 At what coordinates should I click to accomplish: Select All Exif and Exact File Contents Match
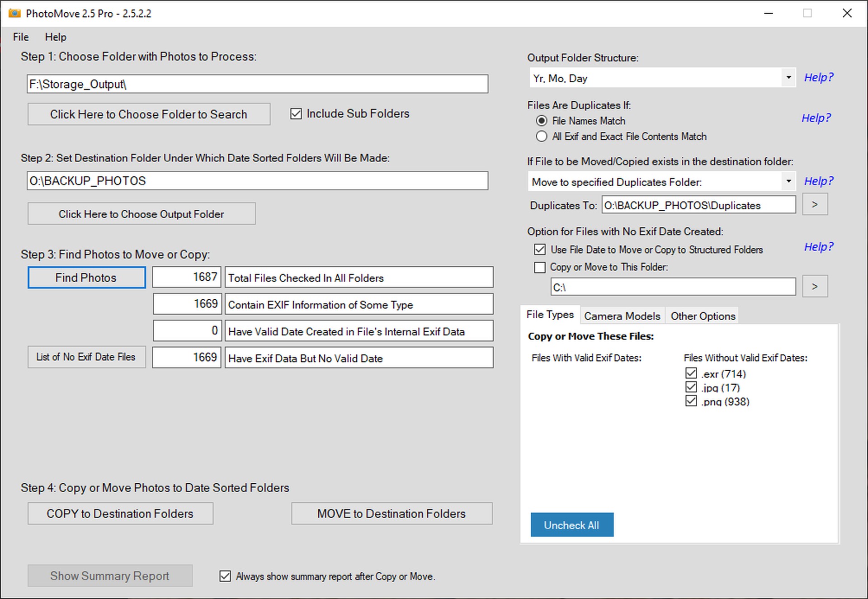click(541, 137)
